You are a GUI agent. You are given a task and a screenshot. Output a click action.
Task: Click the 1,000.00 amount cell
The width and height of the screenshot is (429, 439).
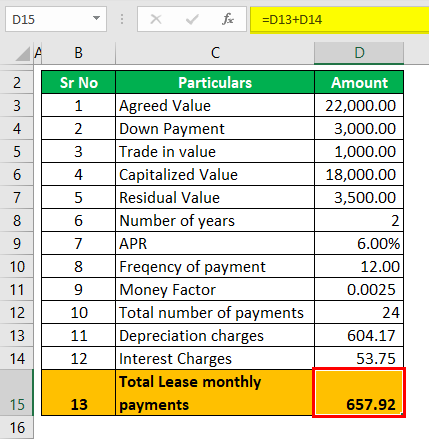(x=359, y=151)
